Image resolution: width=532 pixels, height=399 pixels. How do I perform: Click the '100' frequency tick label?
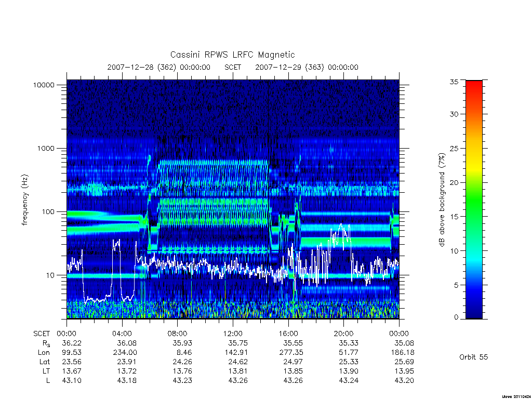[x=48, y=212]
